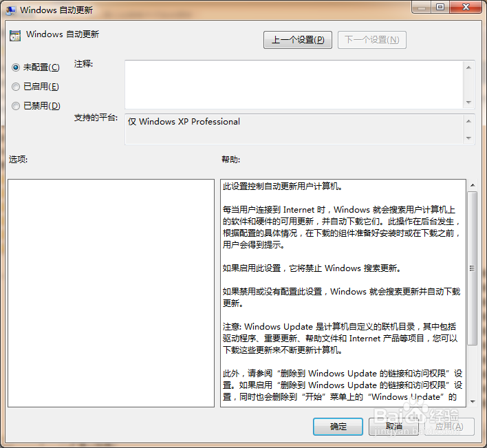This screenshot has width=487, height=448.
Task: Click the 支持的平台 label
Action: click(x=96, y=118)
